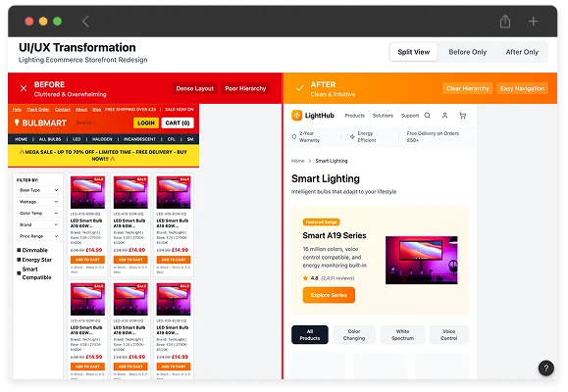Toggle the Dimmable checkbox
This screenshot has height=392, width=568.
click(x=19, y=250)
